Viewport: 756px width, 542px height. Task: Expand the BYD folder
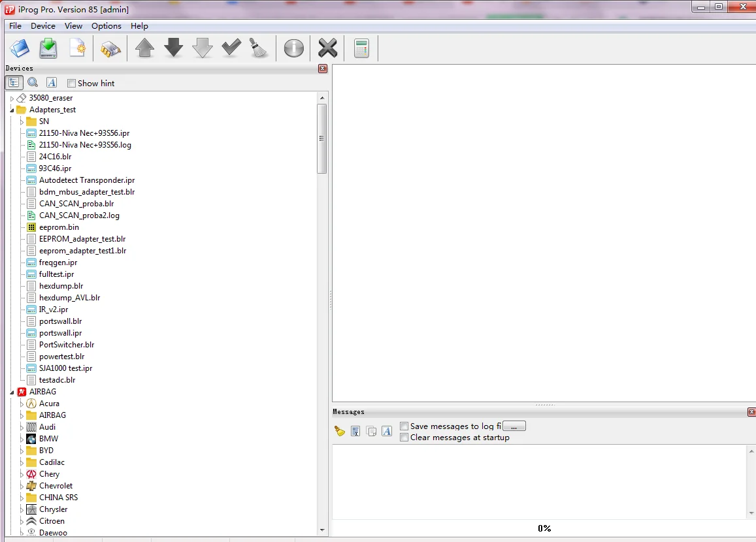(x=22, y=451)
